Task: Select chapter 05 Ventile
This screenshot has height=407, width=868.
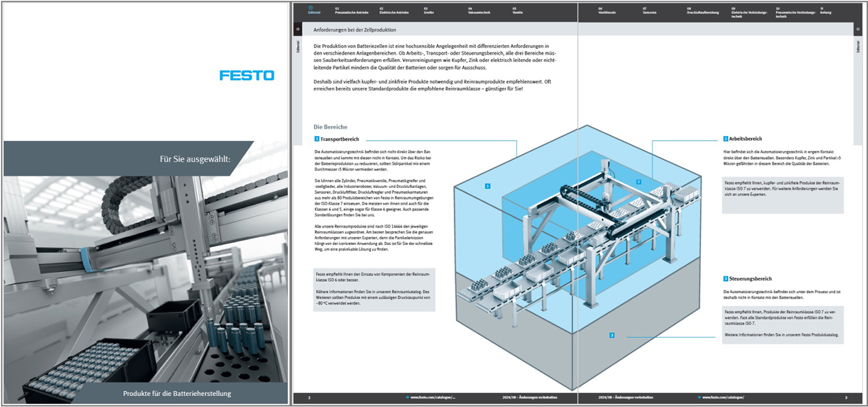Action: coord(517,11)
